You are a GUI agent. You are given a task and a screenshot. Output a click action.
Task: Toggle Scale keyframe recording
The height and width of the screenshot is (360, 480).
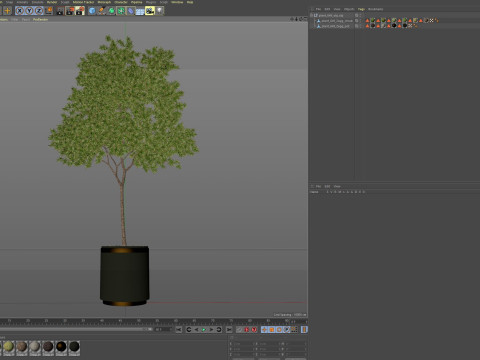pyautogui.click(x=272, y=329)
